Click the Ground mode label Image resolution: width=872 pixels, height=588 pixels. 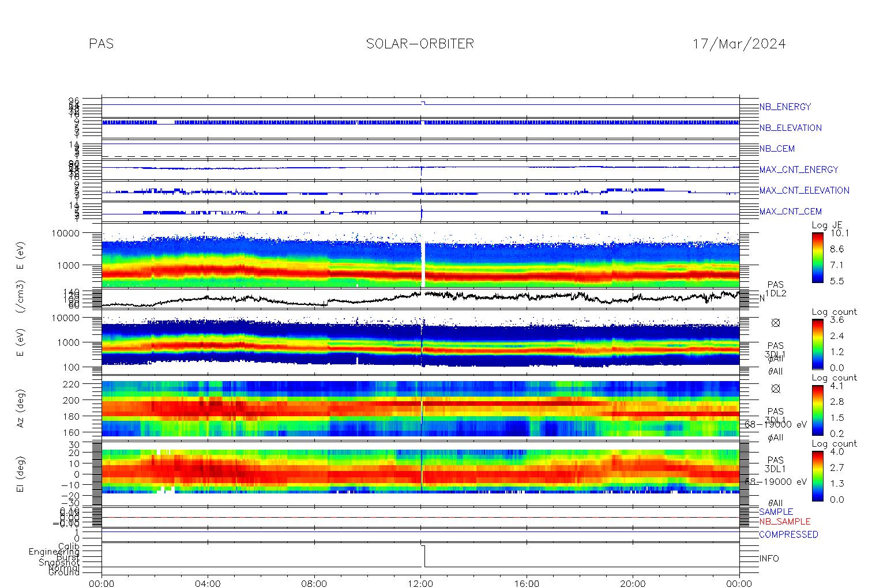tap(64, 572)
